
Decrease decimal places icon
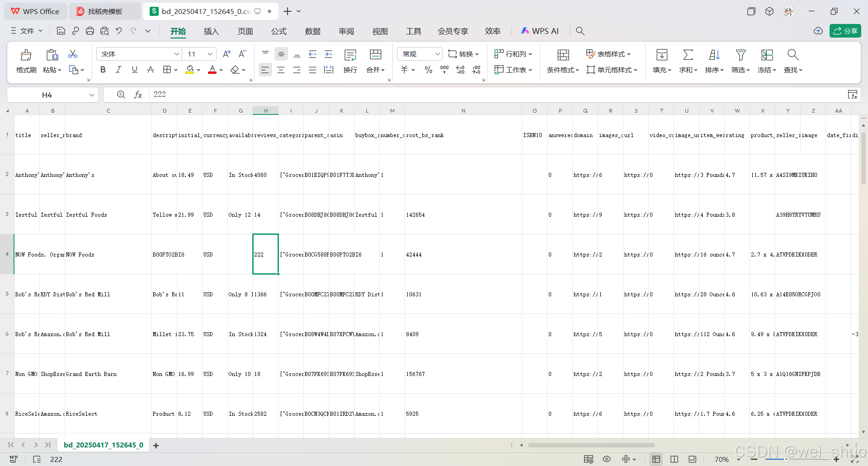[476, 70]
